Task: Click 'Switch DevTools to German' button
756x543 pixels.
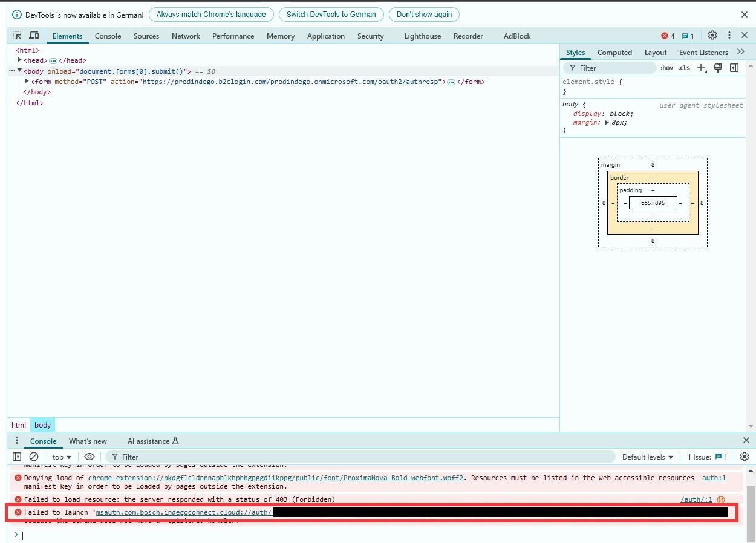Action: 331,15
